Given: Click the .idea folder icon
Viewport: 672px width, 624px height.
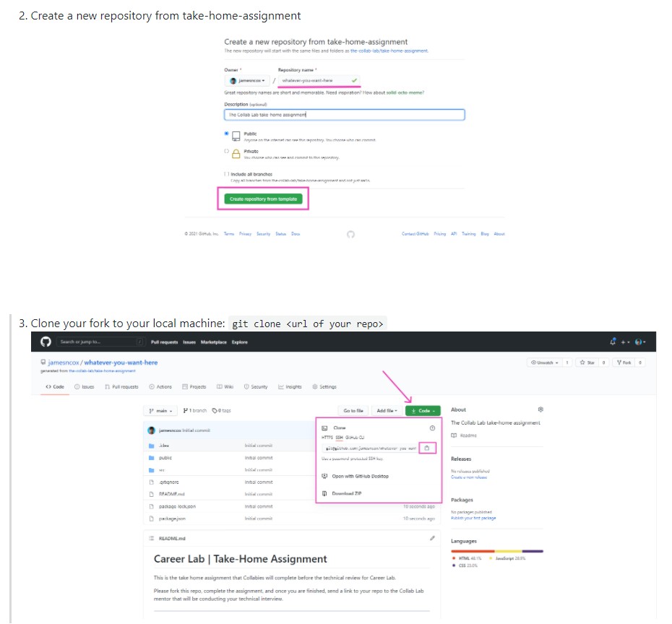Looking at the screenshot, I should (151, 446).
